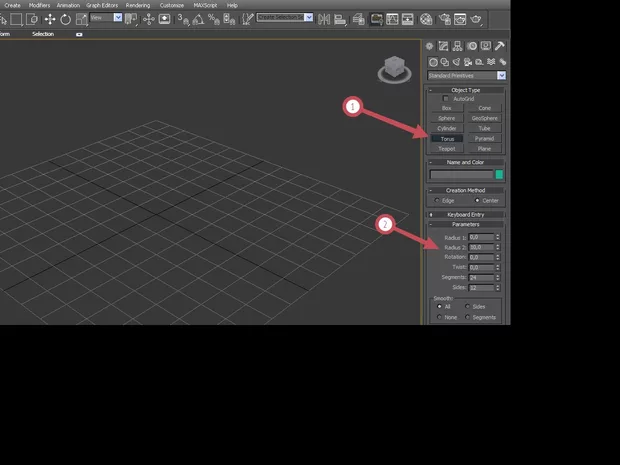Choose the Sides smooth option

(467, 306)
